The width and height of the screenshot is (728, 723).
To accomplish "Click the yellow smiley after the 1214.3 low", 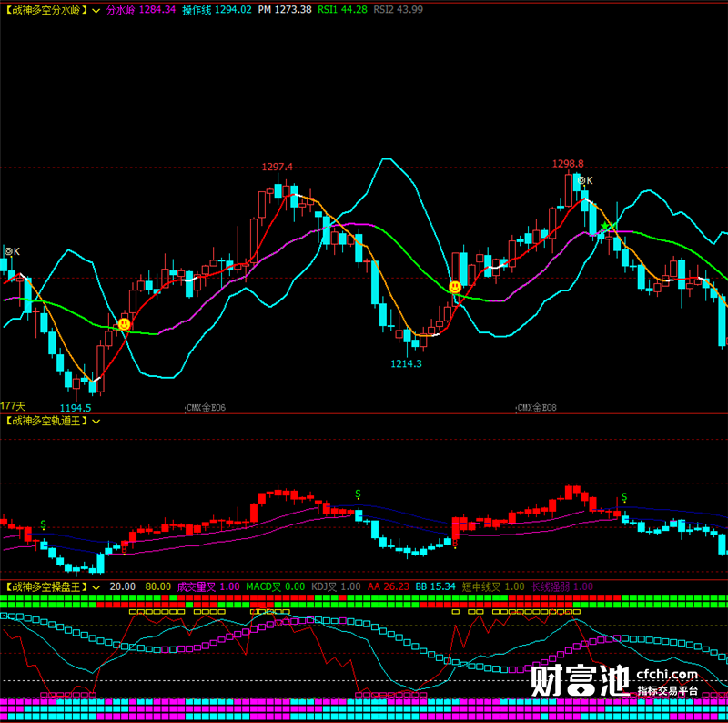I will [x=455, y=287].
